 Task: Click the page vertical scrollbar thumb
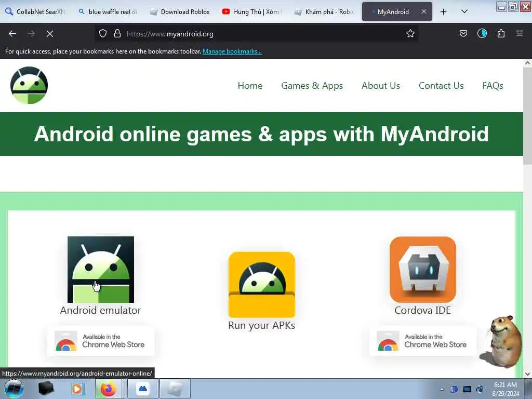coord(527,115)
